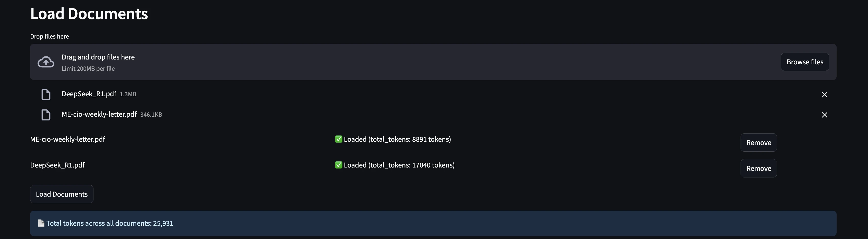
Task: Delete ME-cio-weekly-letter.pdf upload using X icon
Action: click(x=824, y=115)
